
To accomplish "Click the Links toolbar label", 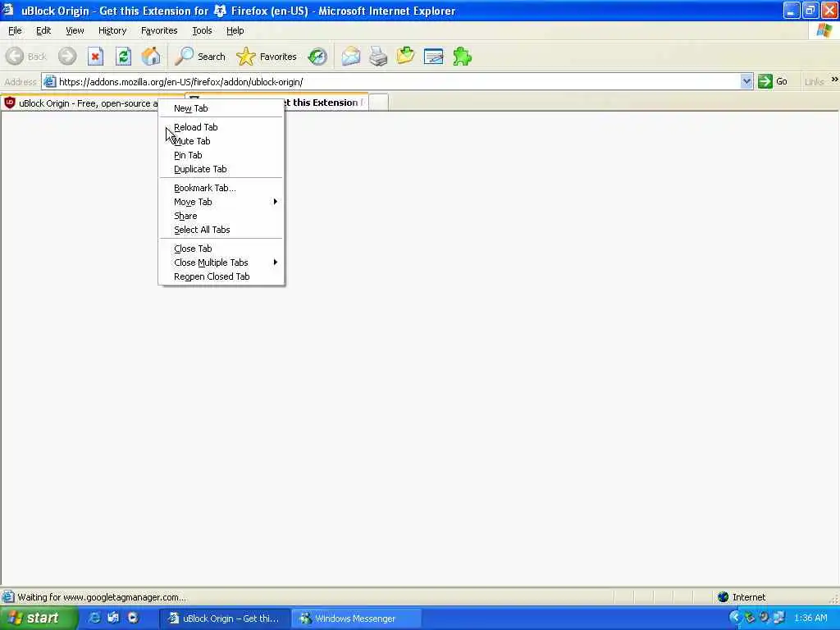I will coord(814,82).
